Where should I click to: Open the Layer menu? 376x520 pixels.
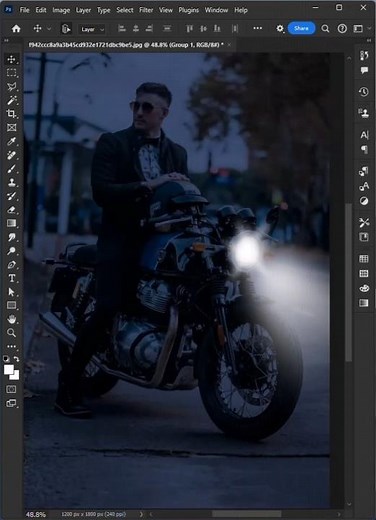83,10
